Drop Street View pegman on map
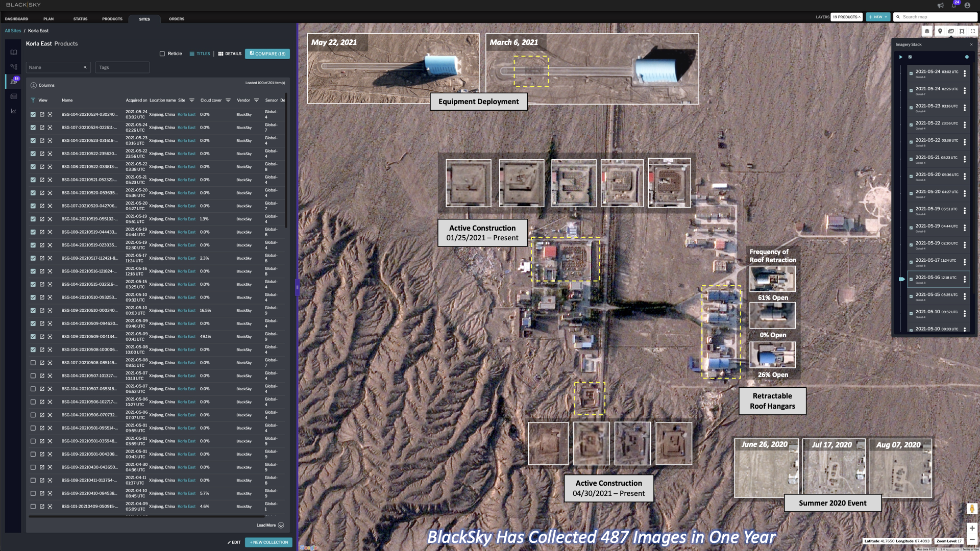 [972, 509]
